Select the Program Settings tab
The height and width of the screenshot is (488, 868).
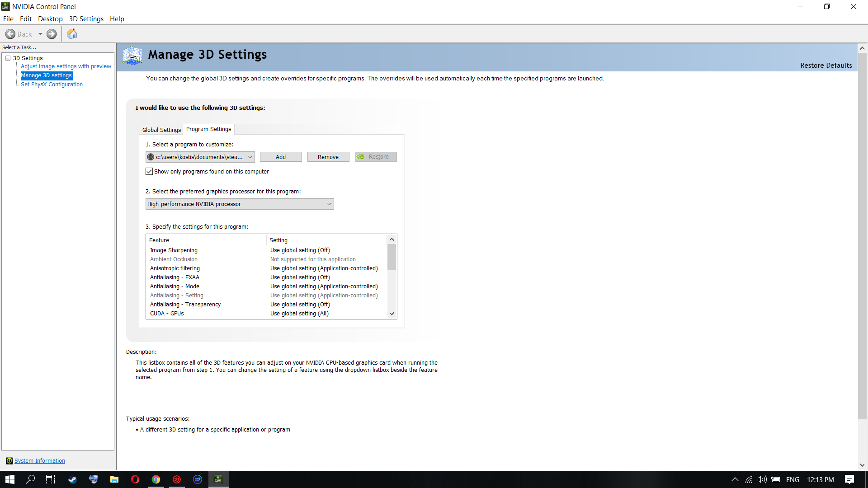[208, 129]
